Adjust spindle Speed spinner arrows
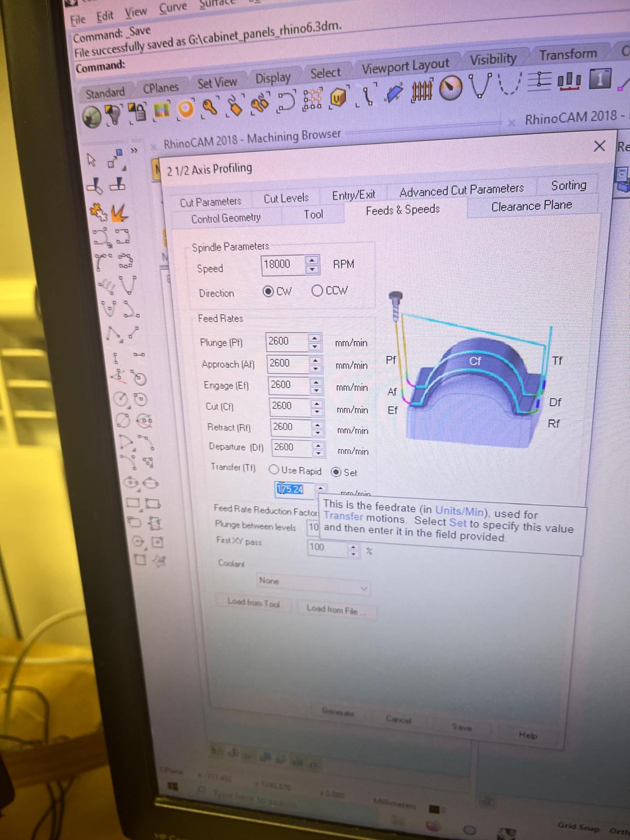 312,264
